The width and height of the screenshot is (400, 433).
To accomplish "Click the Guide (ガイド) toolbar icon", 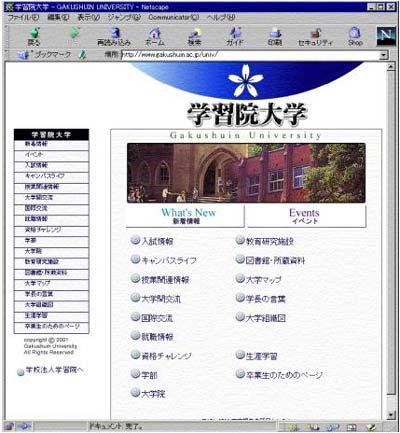I will click(x=235, y=36).
